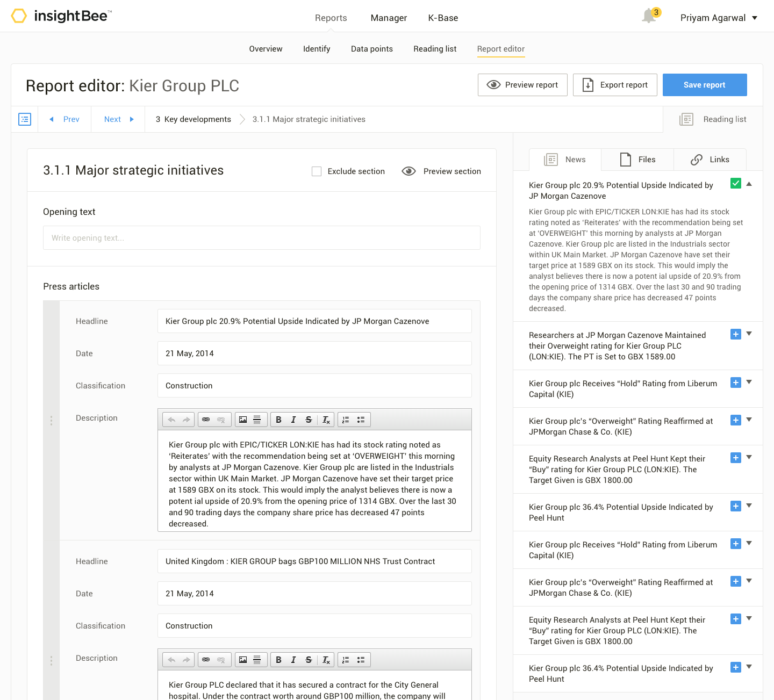Collapse the 20.9% Potential Upside news item
The height and width of the screenshot is (700, 774).
(x=749, y=184)
